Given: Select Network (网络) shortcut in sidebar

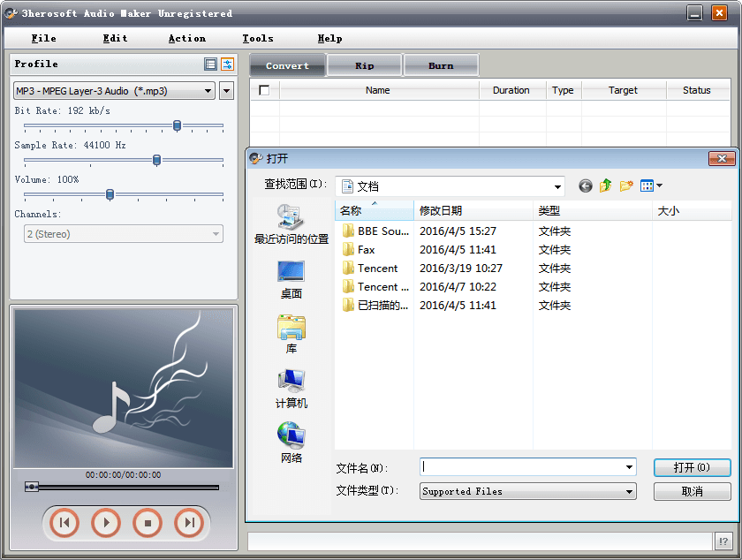Looking at the screenshot, I should point(291,443).
